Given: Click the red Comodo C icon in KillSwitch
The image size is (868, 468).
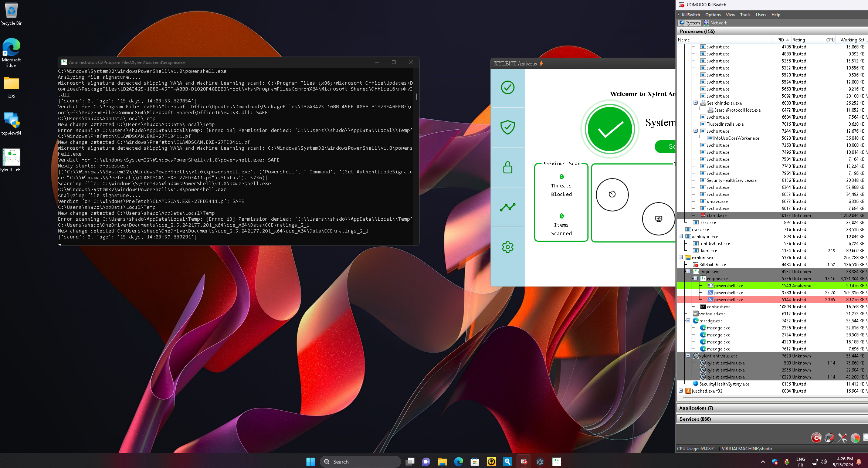Looking at the screenshot, I should [x=816, y=438].
